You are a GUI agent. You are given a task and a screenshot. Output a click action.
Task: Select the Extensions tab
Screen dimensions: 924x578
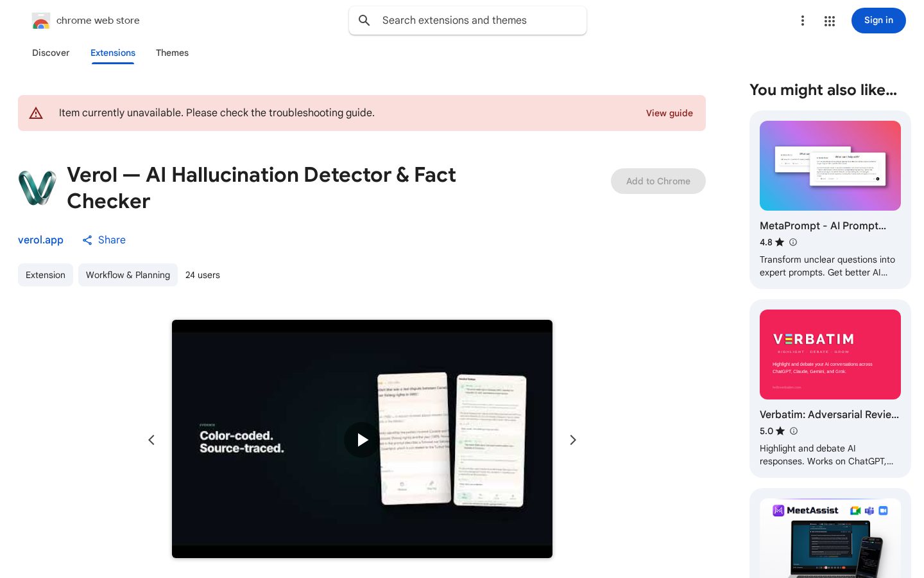[113, 53]
